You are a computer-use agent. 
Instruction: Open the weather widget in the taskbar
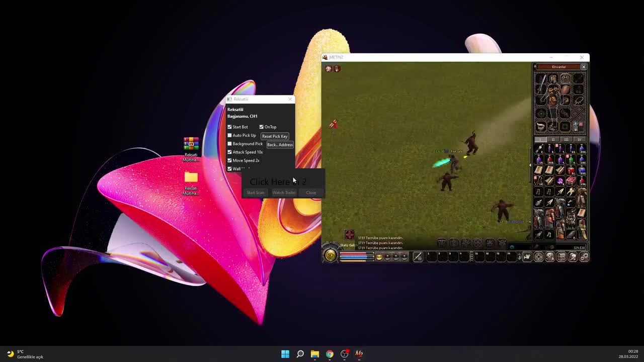25,354
